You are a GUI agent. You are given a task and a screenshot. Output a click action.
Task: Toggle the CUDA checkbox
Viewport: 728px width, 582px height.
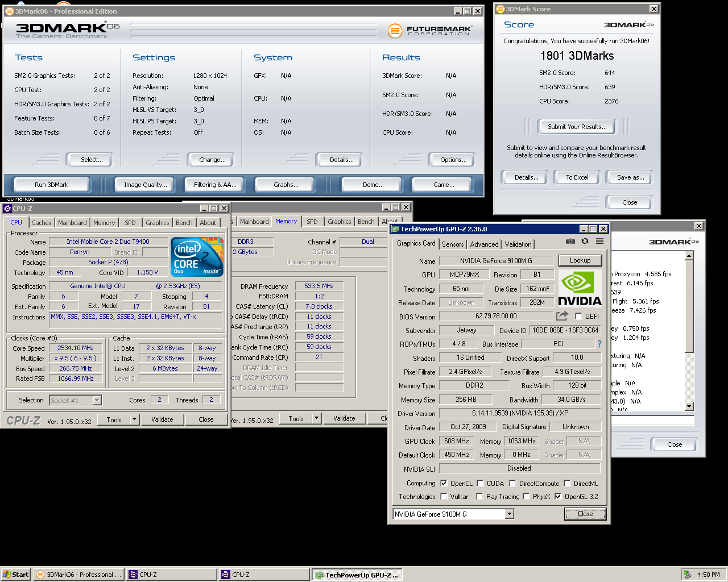pos(480,484)
